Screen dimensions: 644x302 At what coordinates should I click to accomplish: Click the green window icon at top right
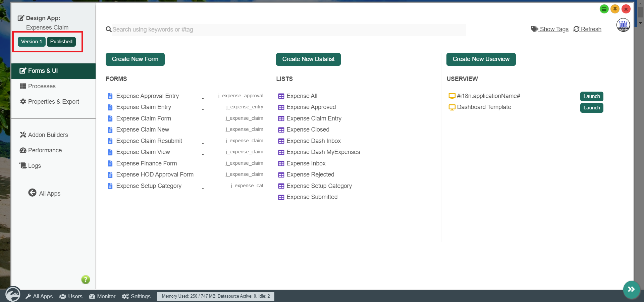pyautogui.click(x=604, y=9)
